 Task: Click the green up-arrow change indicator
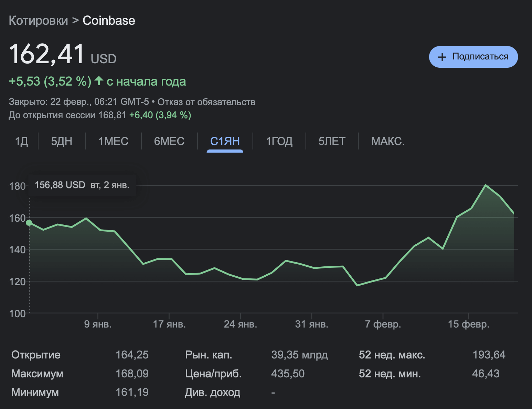pyautogui.click(x=99, y=81)
